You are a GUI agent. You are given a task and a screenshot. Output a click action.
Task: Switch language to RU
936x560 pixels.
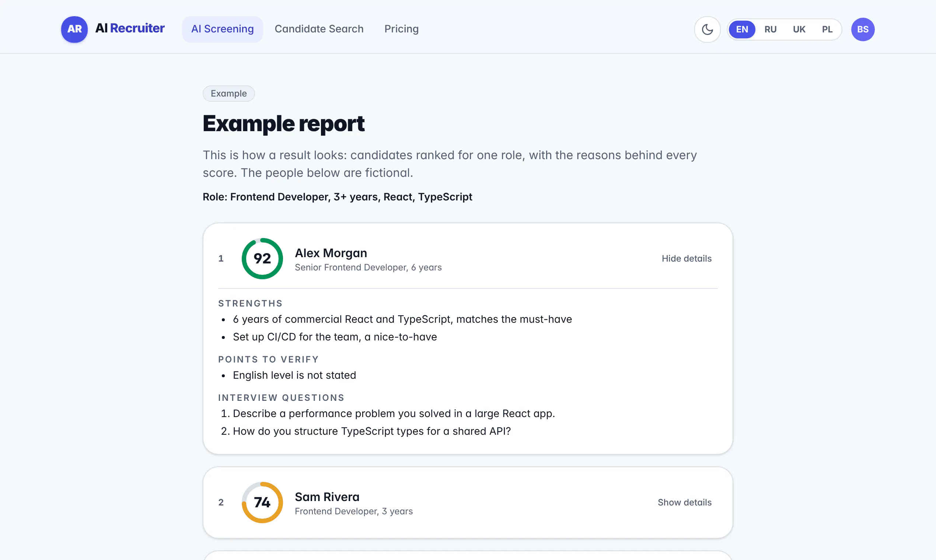coord(770,29)
